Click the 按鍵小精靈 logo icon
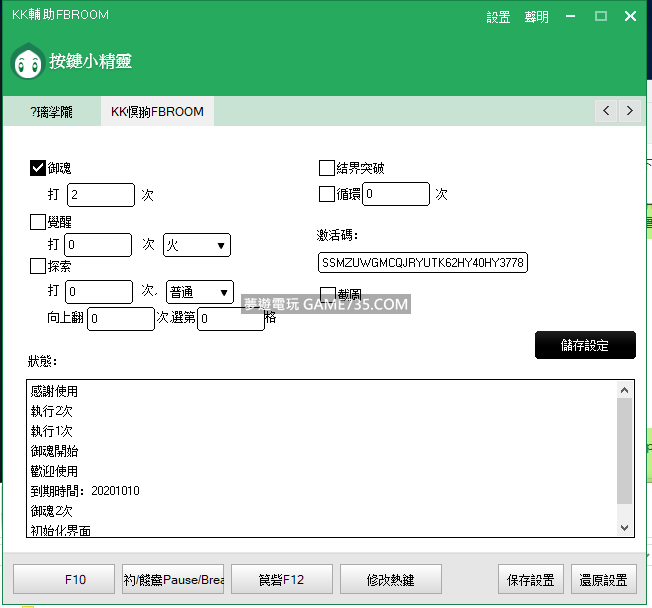Image resolution: width=652 pixels, height=608 pixels. pyautogui.click(x=26, y=62)
